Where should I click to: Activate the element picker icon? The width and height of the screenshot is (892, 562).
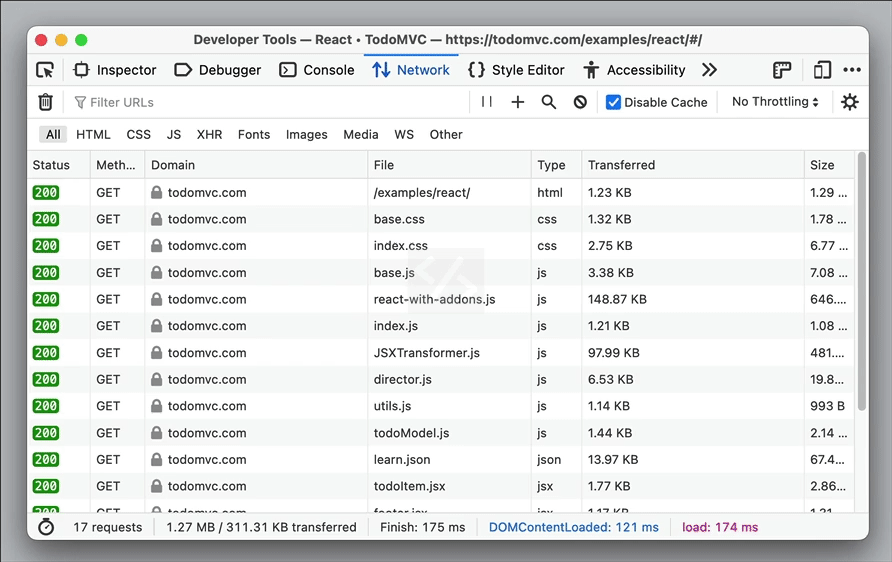tap(45, 70)
